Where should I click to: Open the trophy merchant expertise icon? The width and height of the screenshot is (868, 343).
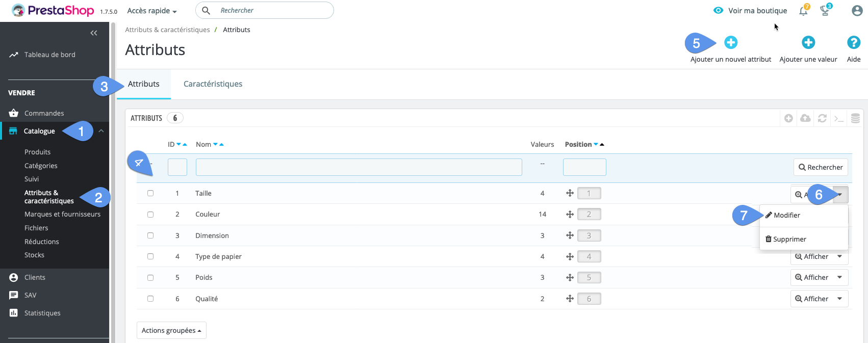pyautogui.click(x=825, y=10)
